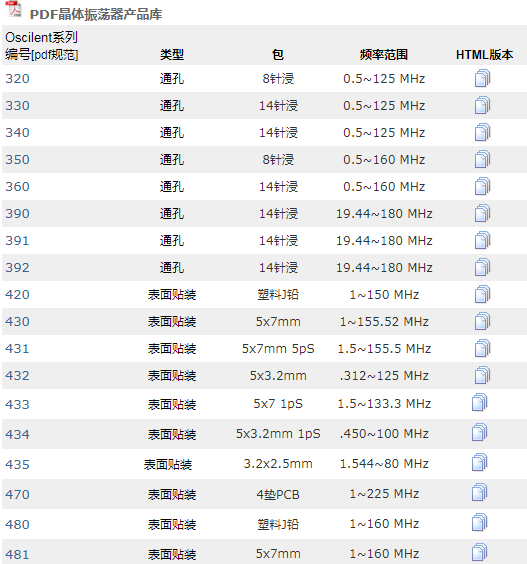Select the 1~155.52 MHz frequency cell
This screenshot has height=564, width=527.
coord(384,321)
